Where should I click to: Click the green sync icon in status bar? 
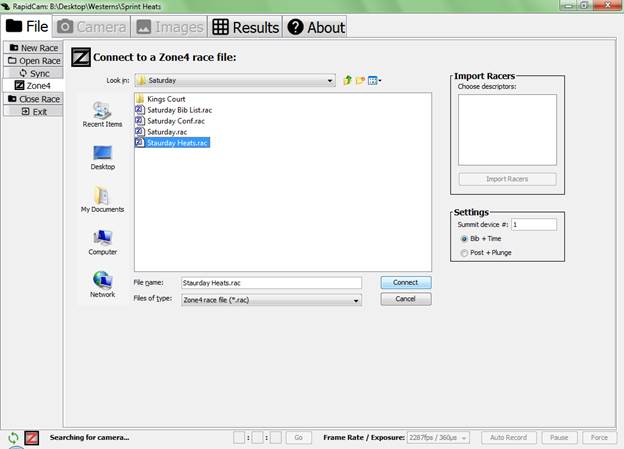[x=13, y=438]
